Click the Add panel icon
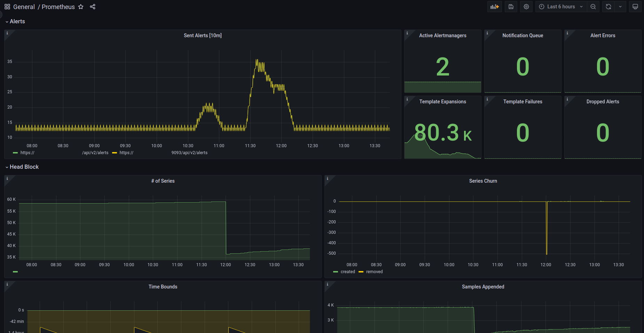644x333 pixels. click(x=494, y=7)
